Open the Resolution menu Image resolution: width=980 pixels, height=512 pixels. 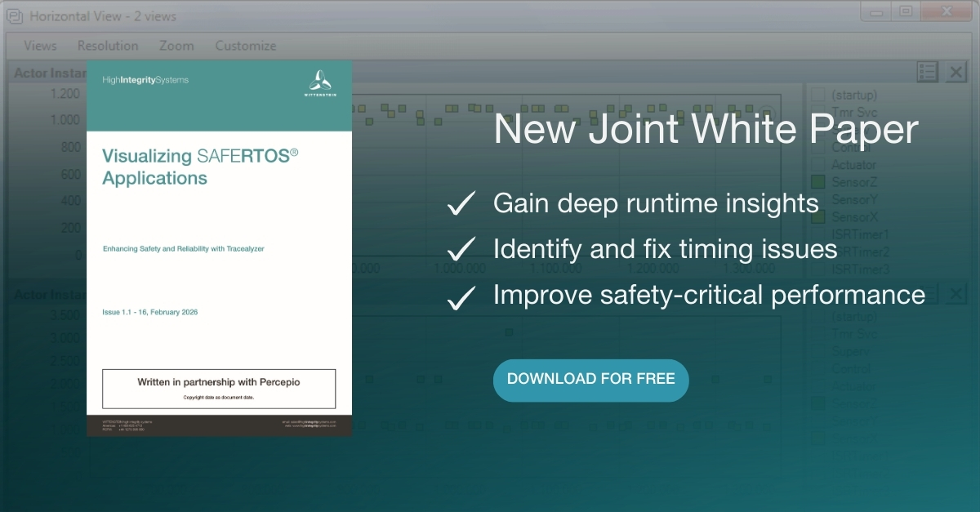coord(108,46)
